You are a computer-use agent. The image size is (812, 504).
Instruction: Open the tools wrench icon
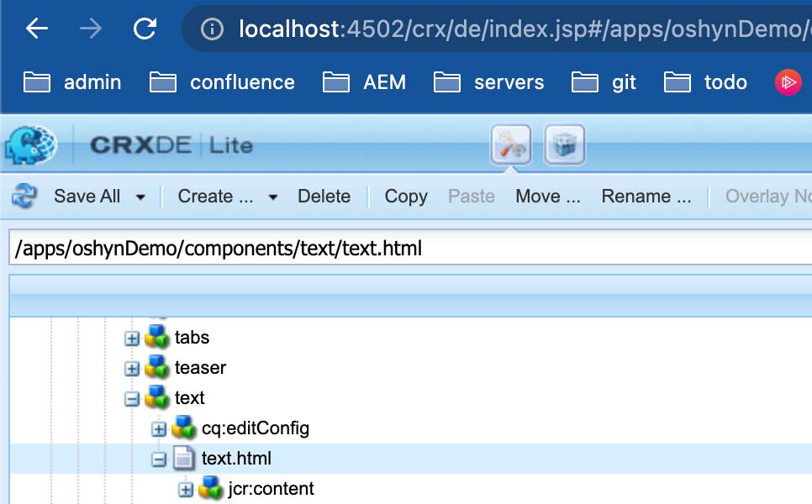point(510,145)
